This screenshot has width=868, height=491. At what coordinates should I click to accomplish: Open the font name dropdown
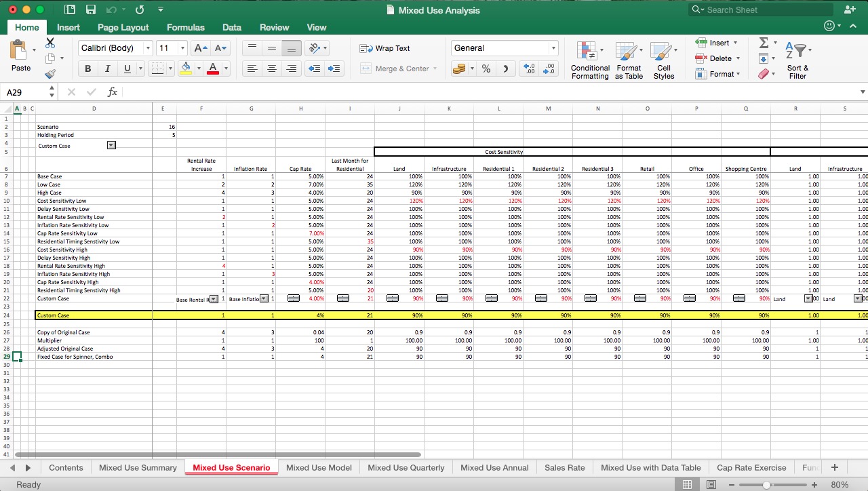148,48
